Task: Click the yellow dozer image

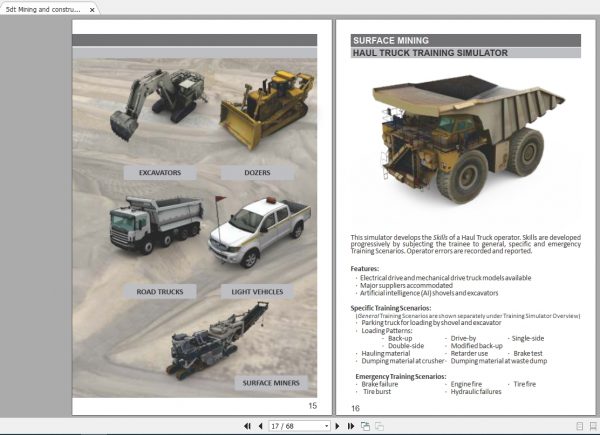Action: (x=266, y=109)
